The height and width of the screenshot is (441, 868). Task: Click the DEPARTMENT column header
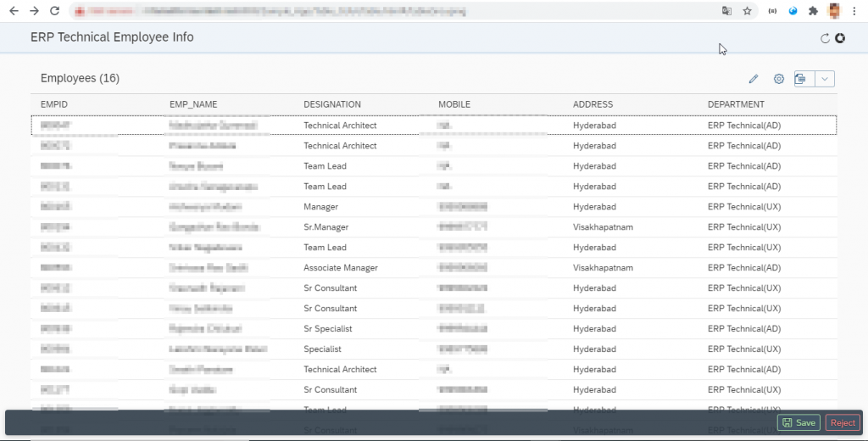coord(736,104)
